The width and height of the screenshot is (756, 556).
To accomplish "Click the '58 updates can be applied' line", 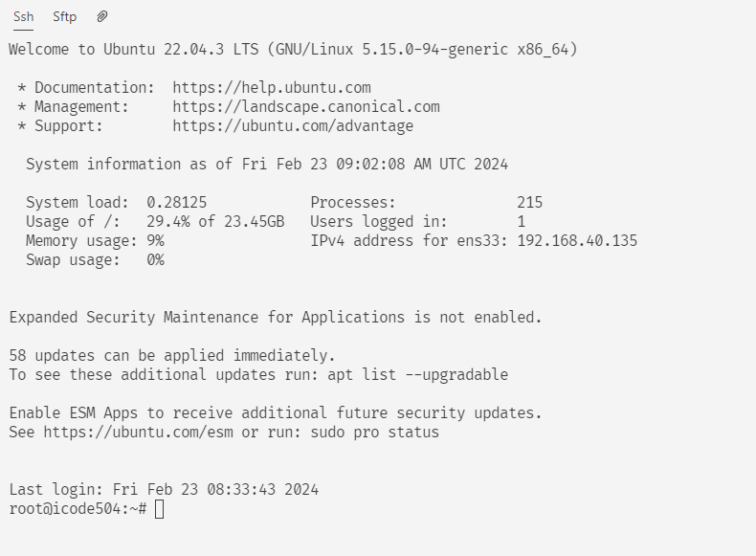I will [x=172, y=356].
